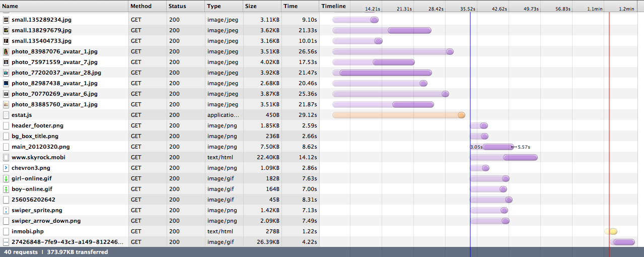Click the estat.js document icon
644x257 pixels.
point(6,115)
